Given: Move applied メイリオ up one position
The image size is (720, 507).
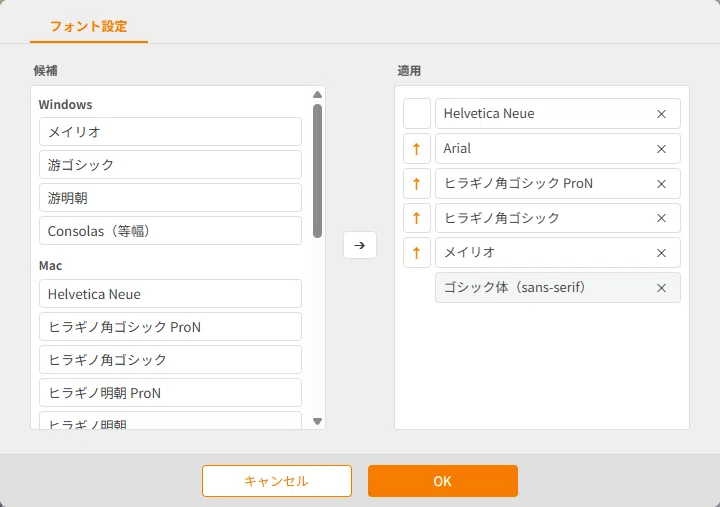Looking at the screenshot, I should tap(416, 253).
